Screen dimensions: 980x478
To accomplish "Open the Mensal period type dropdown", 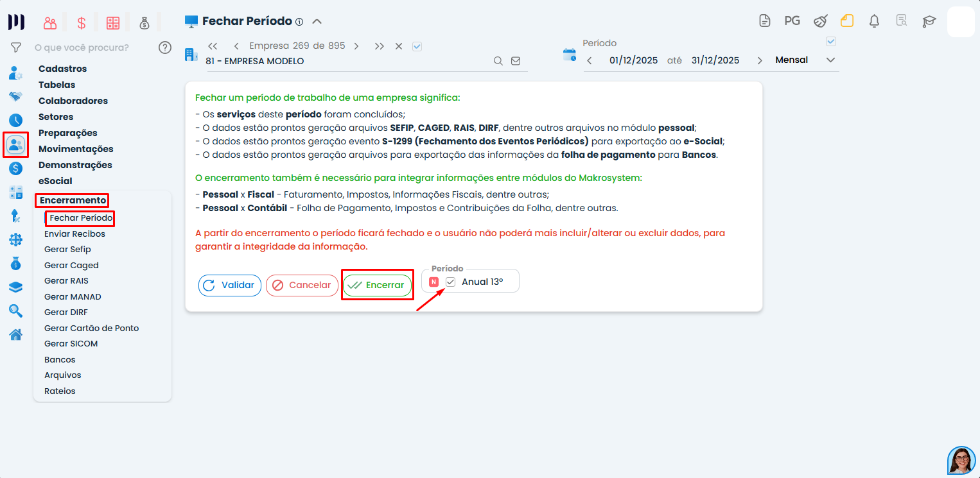I will point(805,60).
